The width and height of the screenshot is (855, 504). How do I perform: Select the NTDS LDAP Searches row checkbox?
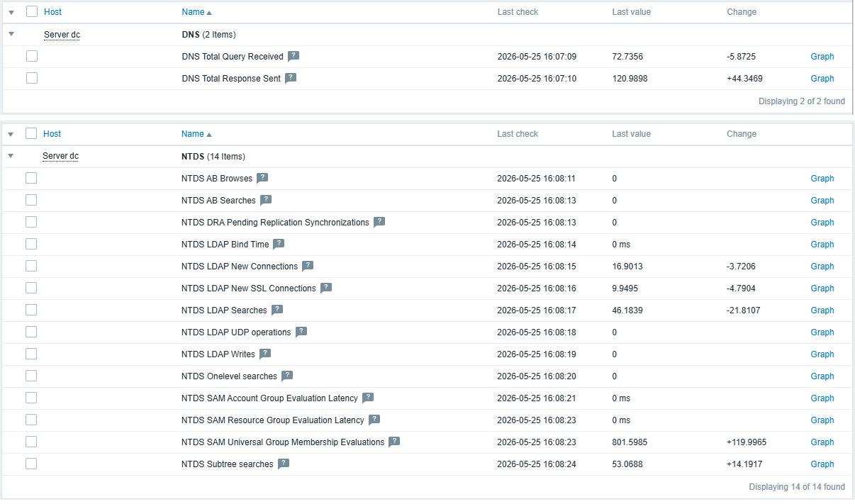(x=31, y=310)
